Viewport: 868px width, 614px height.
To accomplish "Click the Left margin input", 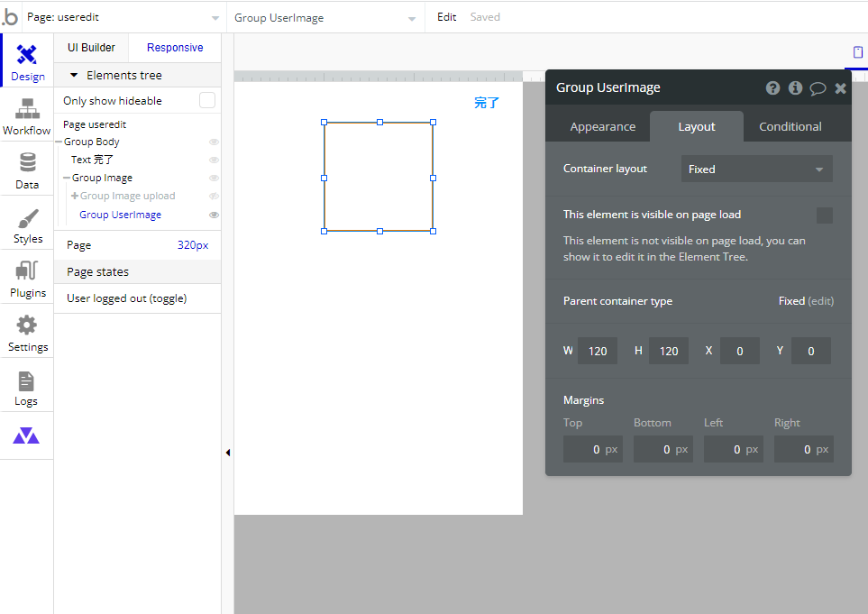I will point(734,449).
